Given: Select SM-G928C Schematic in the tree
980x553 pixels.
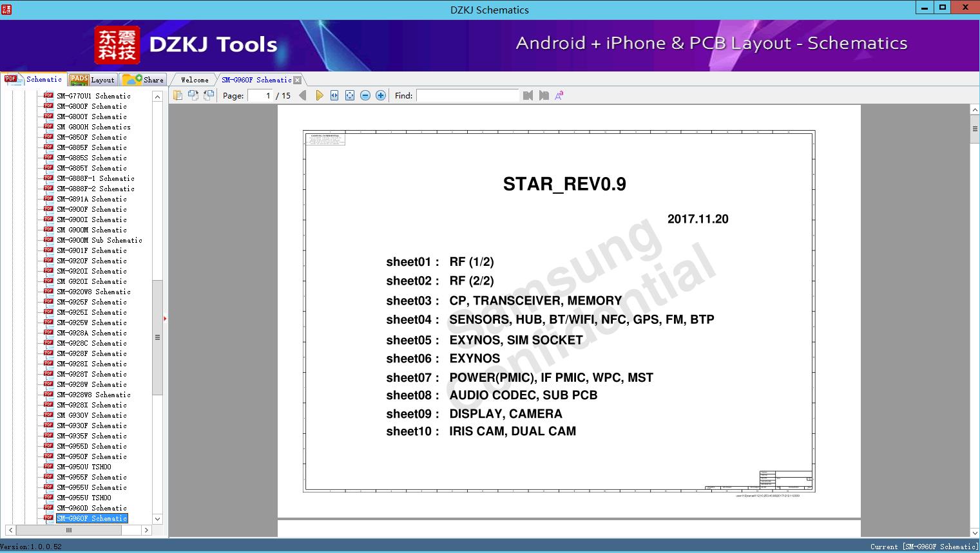Looking at the screenshot, I should point(91,343).
